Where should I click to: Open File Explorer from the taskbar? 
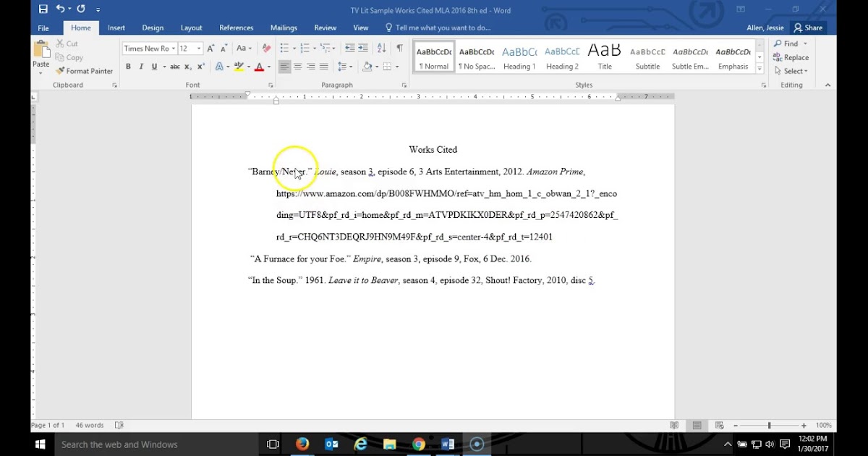click(x=389, y=444)
